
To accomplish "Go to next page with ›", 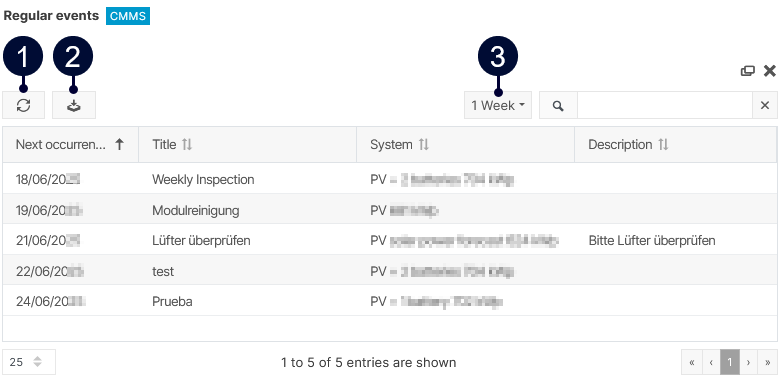I will pyautogui.click(x=748, y=362).
